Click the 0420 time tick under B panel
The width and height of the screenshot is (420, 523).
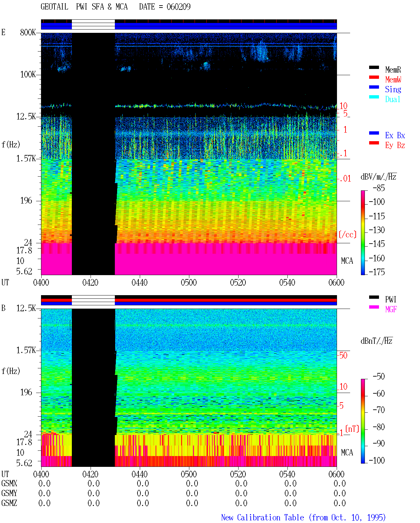coord(90,474)
